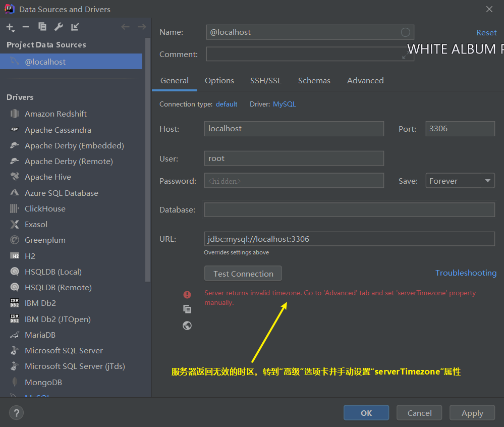The height and width of the screenshot is (427, 504).
Task: Click the URL field with jdbc:mysql
Action: point(350,239)
